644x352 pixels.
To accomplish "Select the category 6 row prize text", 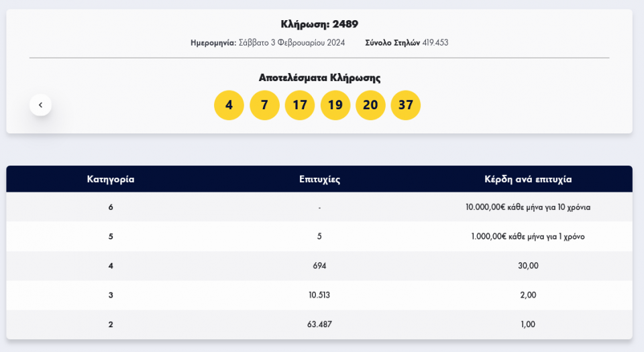I will coord(528,207).
